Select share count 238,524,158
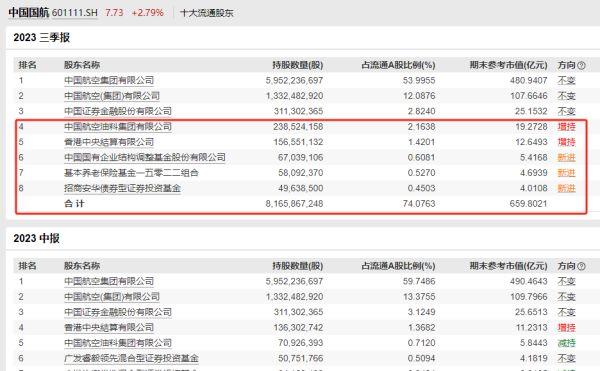The image size is (600, 371). click(x=298, y=127)
